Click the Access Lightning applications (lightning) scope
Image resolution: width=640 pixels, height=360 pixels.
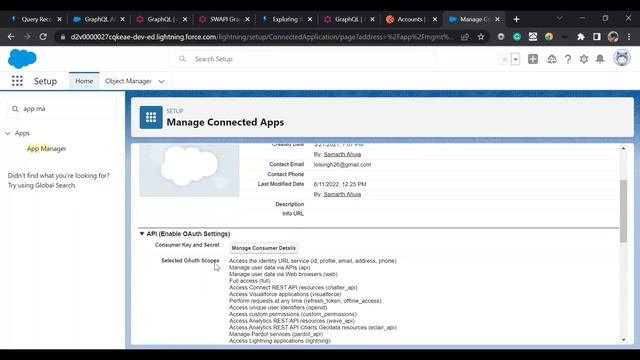tap(280, 340)
